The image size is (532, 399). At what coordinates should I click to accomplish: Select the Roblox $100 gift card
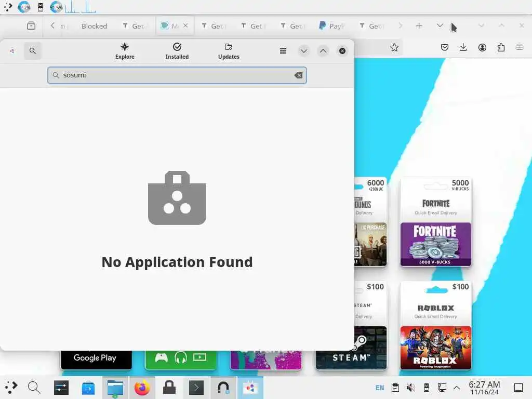tap(436, 325)
